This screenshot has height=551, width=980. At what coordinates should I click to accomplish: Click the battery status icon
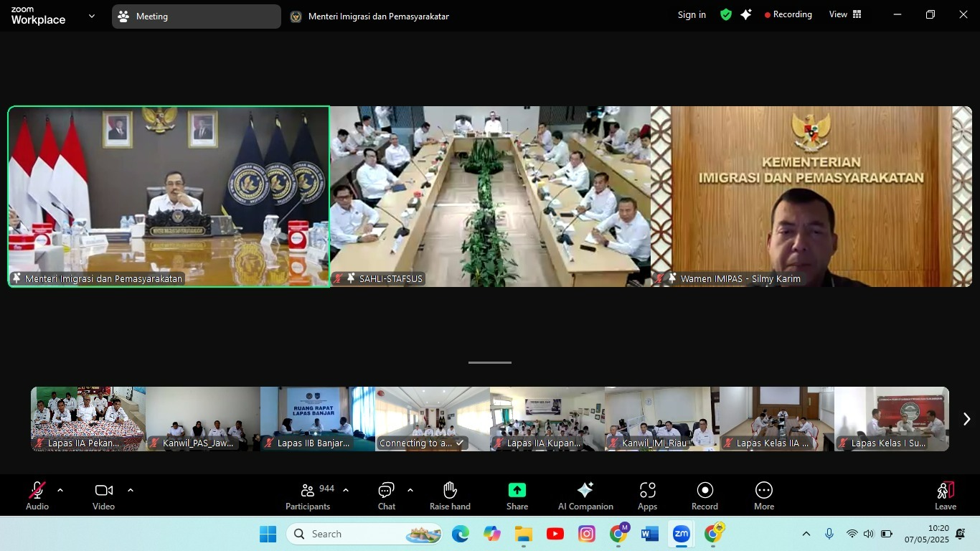(x=887, y=534)
